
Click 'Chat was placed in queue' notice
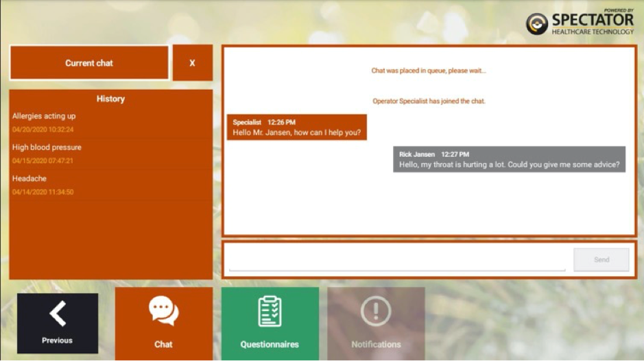point(429,71)
